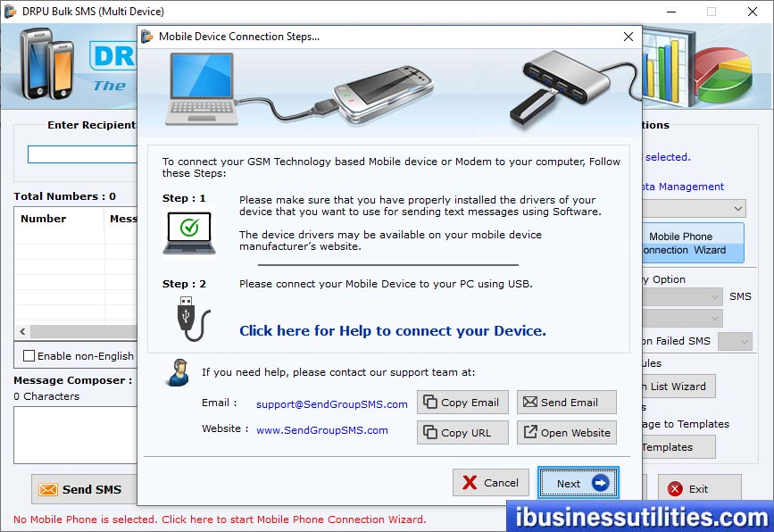Image resolution: width=774 pixels, height=532 pixels.
Task: Expand dropdown next to SMS label
Action: coord(714,296)
